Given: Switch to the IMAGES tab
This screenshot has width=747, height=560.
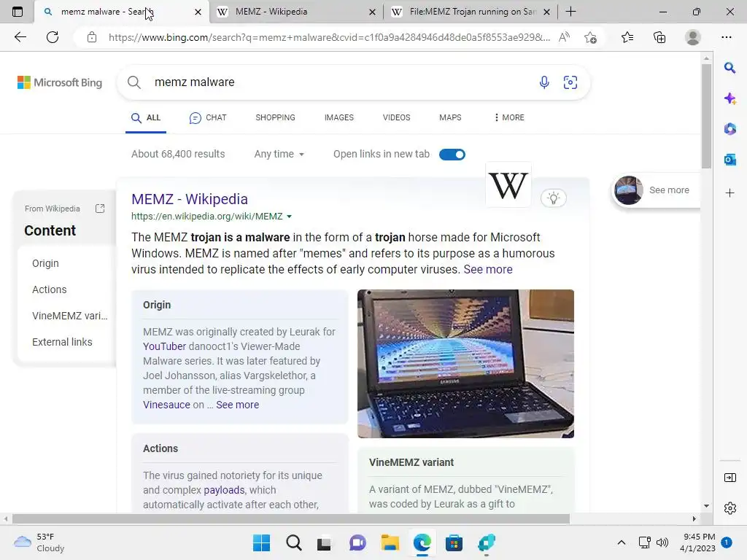Looking at the screenshot, I should [x=339, y=117].
